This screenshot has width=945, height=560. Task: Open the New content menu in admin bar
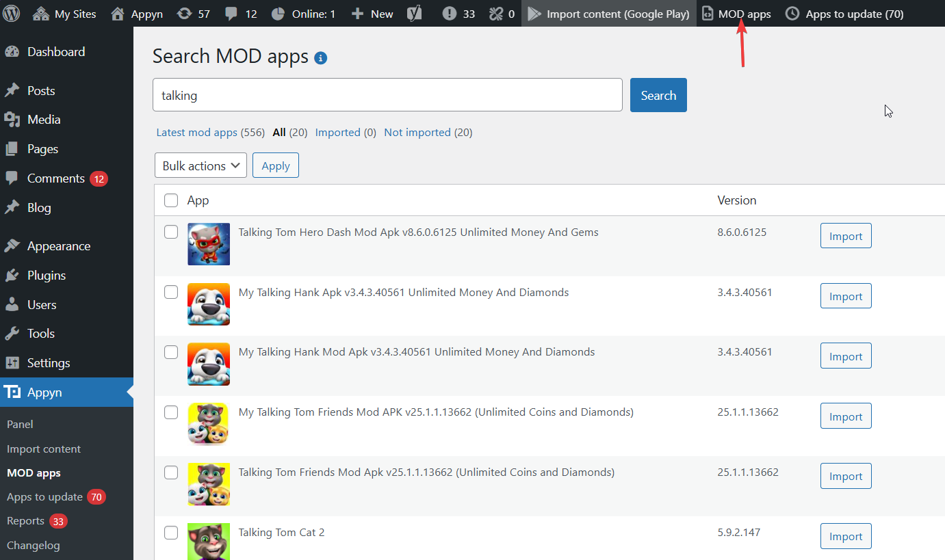[372, 14]
